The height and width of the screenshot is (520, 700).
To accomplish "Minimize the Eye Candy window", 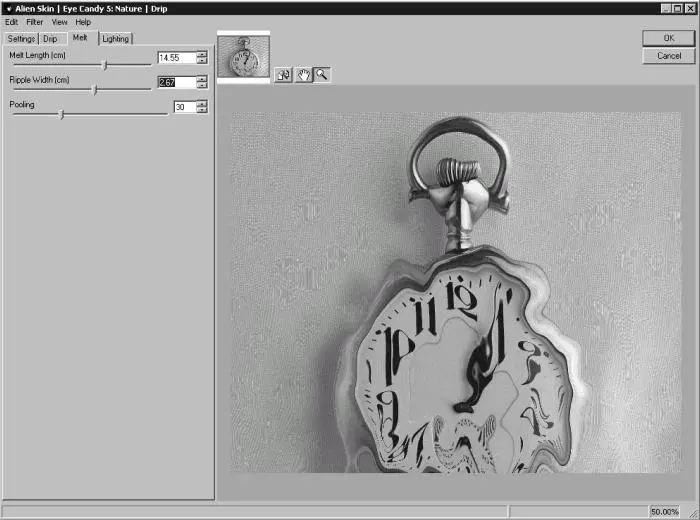I will (666, 8).
